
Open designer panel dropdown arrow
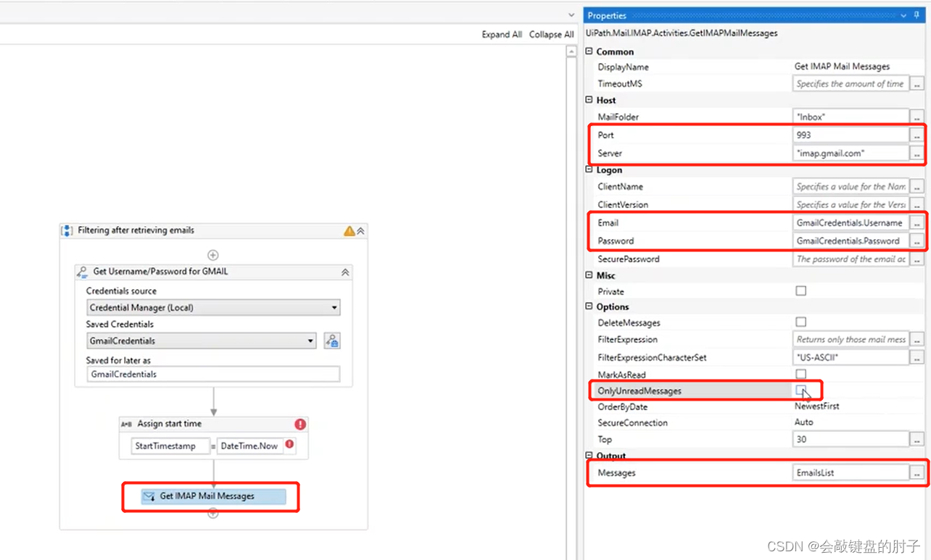(x=571, y=15)
